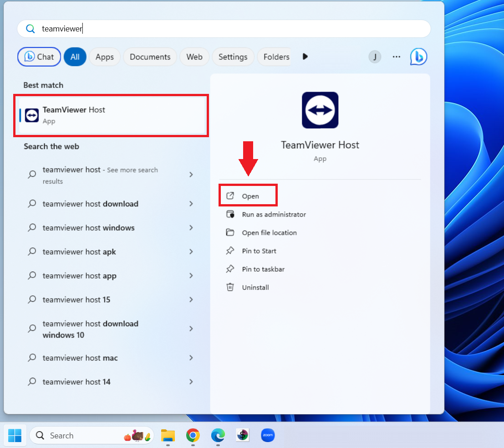Select Pin to taskbar
The height and width of the screenshot is (448, 504).
[263, 269]
